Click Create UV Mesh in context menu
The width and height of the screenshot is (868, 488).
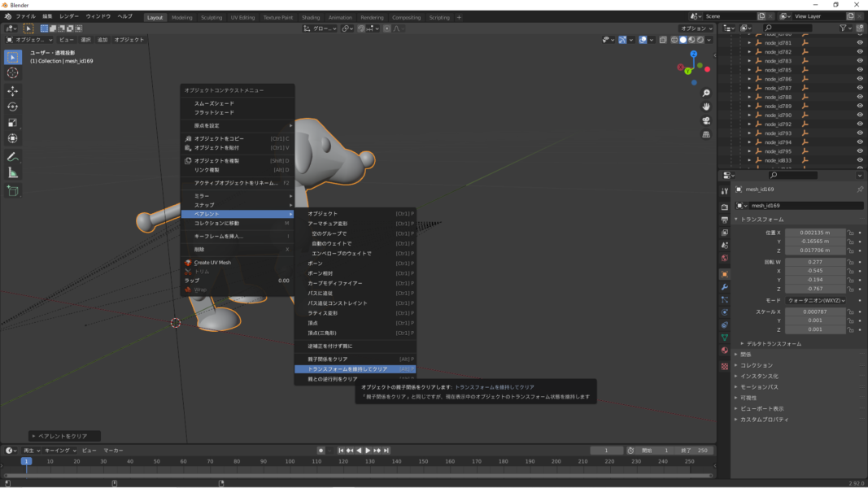tap(238, 262)
